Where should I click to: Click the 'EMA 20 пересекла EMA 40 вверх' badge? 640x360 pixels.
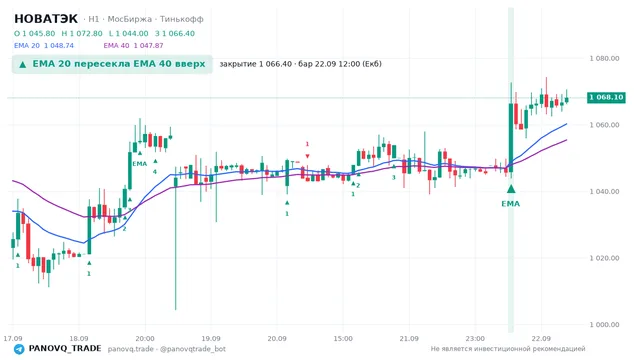click(112, 64)
